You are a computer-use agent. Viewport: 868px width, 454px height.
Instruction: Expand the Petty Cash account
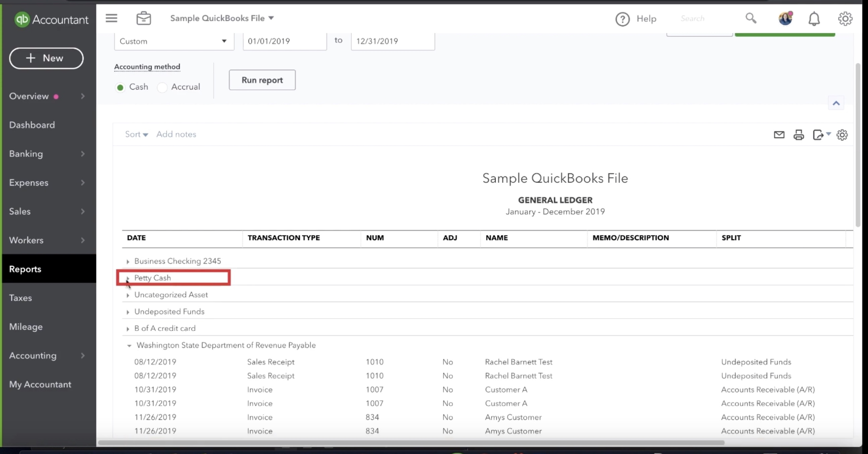coord(128,278)
